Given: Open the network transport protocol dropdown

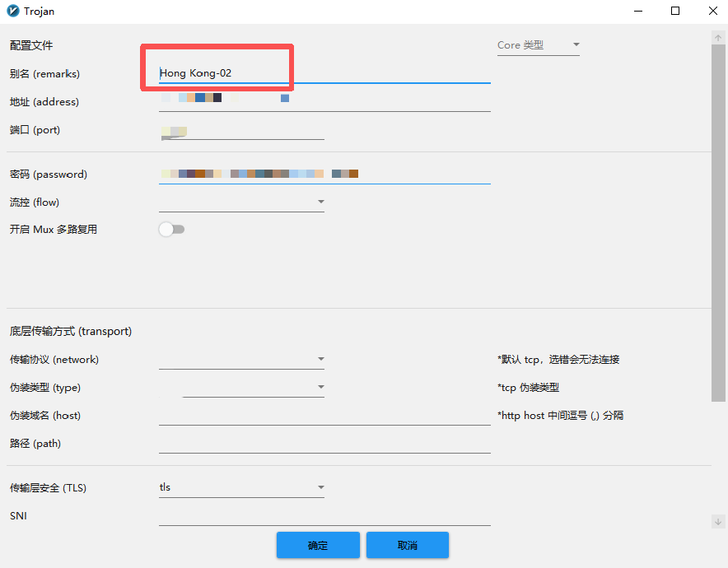Looking at the screenshot, I should [x=241, y=360].
